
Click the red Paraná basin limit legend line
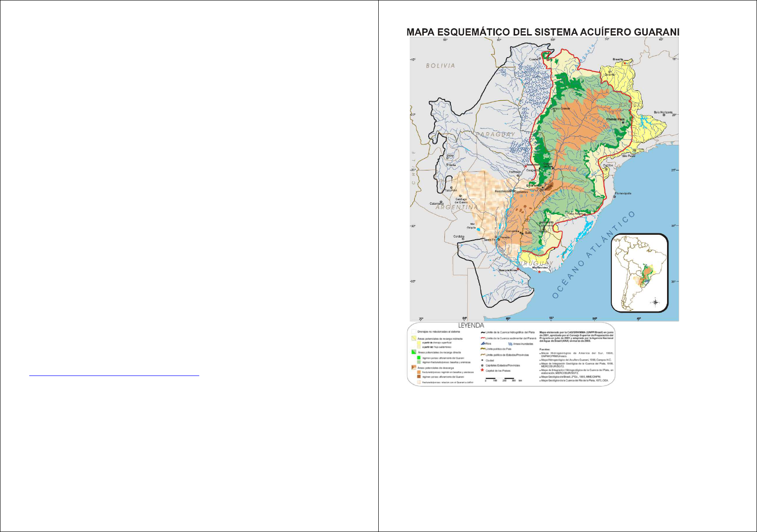pyautogui.click(x=482, y=338)
